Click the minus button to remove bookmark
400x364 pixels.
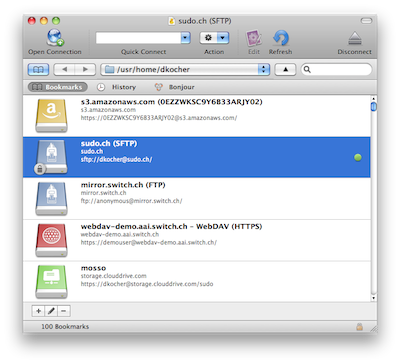pos(64,311)
